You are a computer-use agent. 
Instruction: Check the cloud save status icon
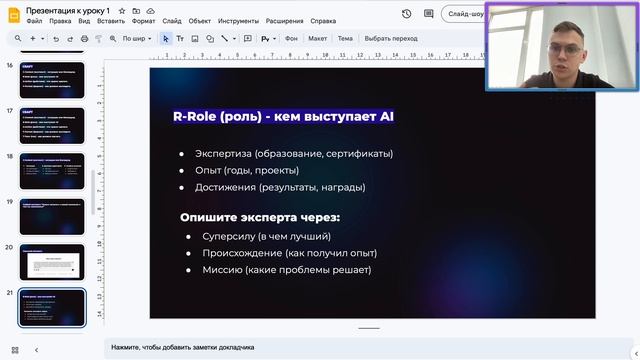tap(151, 11)
